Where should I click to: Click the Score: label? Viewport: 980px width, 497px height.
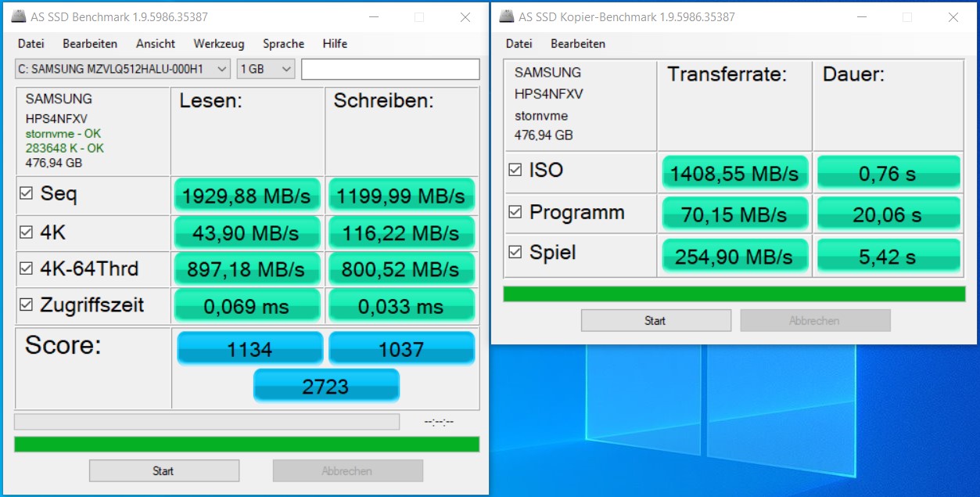tap(63, 345)
